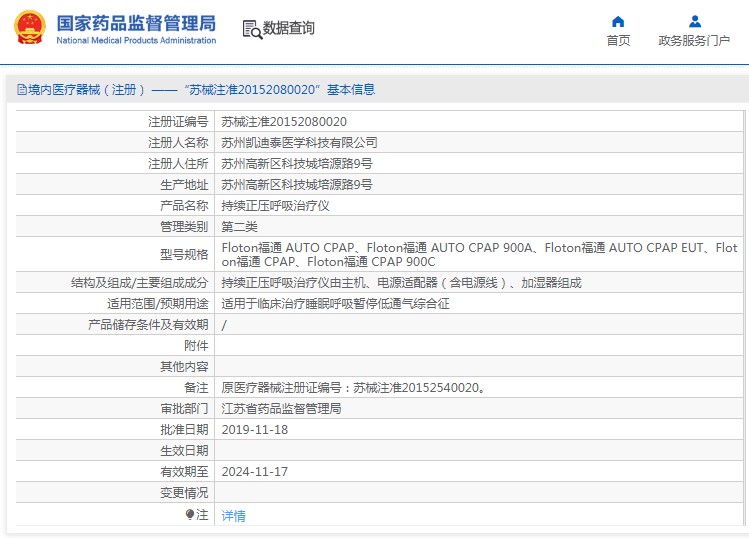Click expiry date 2024-11-17
This screenshot has height=538, width=749.
(x=254, y=471)
